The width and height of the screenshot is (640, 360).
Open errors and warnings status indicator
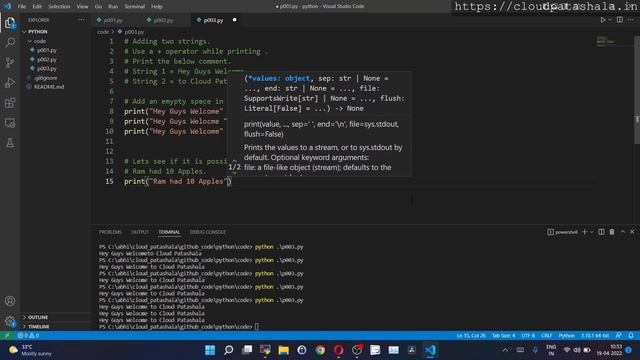pyautogui.click(x=28, y=336)
